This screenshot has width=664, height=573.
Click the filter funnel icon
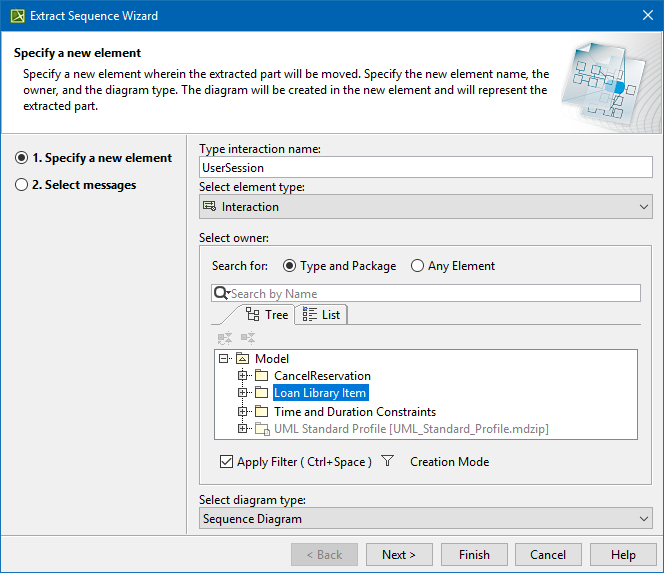(388, 461)
